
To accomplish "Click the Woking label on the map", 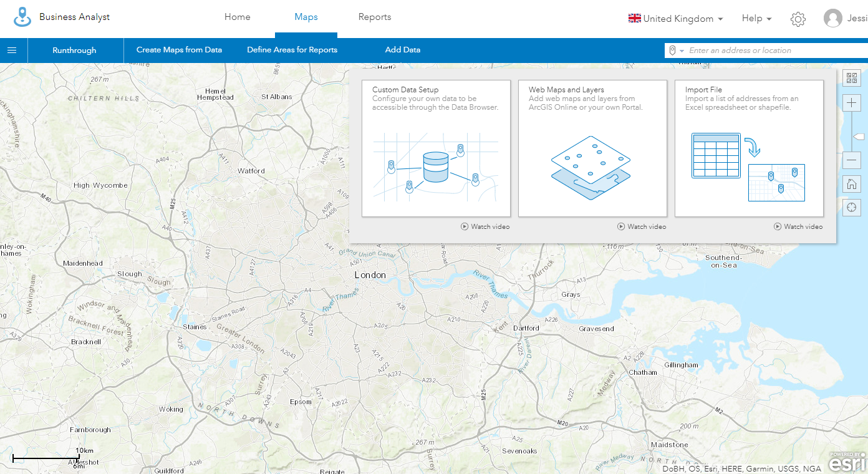I will [171, 409].
